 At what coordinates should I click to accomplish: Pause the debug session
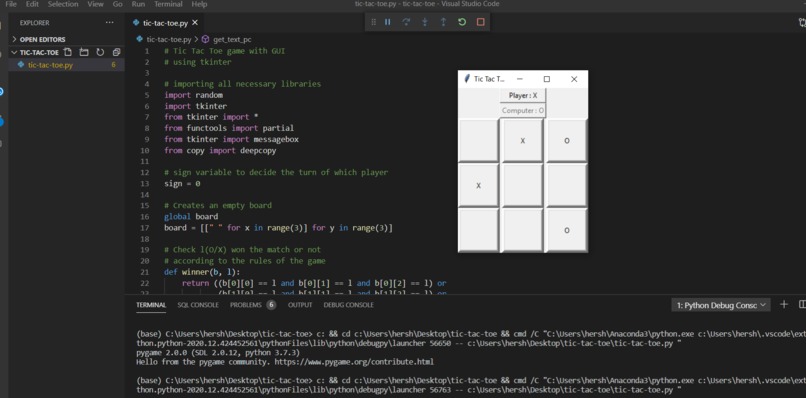point(388,22)
